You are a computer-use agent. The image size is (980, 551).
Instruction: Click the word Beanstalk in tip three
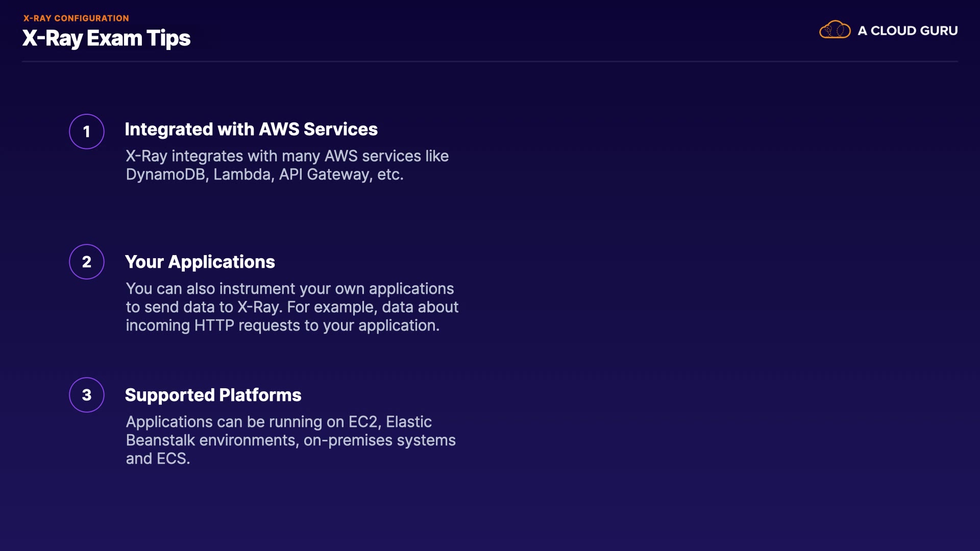click(x=160, y=440)
